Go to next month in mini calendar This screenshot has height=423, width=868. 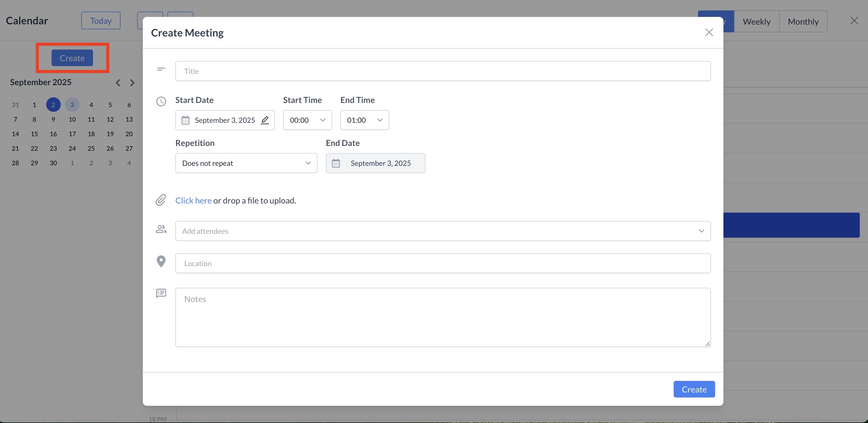pyautogui.click(x=132, y=83)
